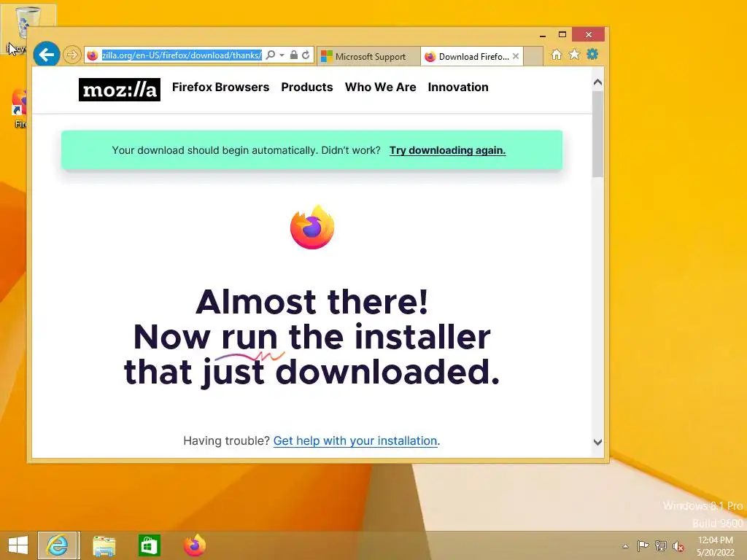Click the security lock icon in address bar
The image size is (747, 560).
tap(294, 55)
